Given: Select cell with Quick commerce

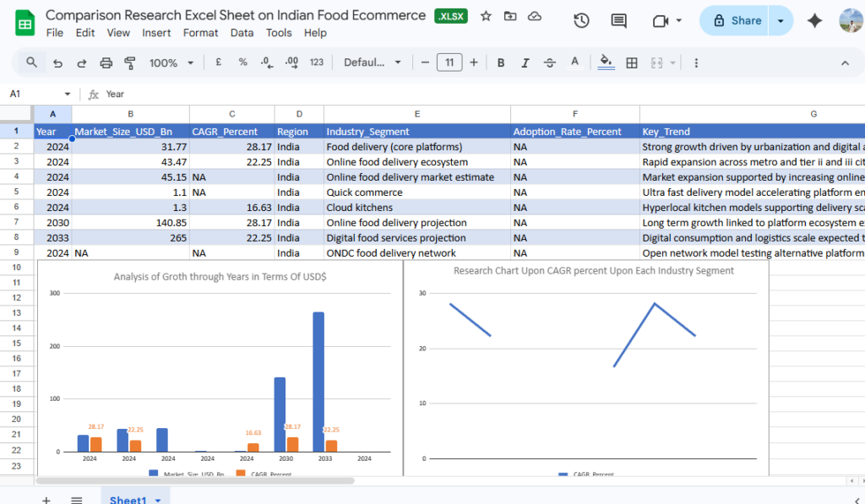Looking at the screenshot, I should (x=417, y=192).
